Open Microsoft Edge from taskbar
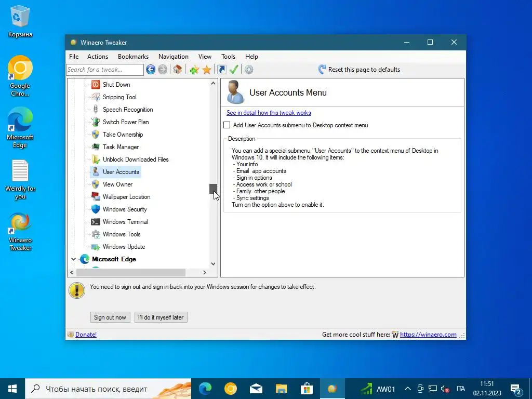 point(205,389)
